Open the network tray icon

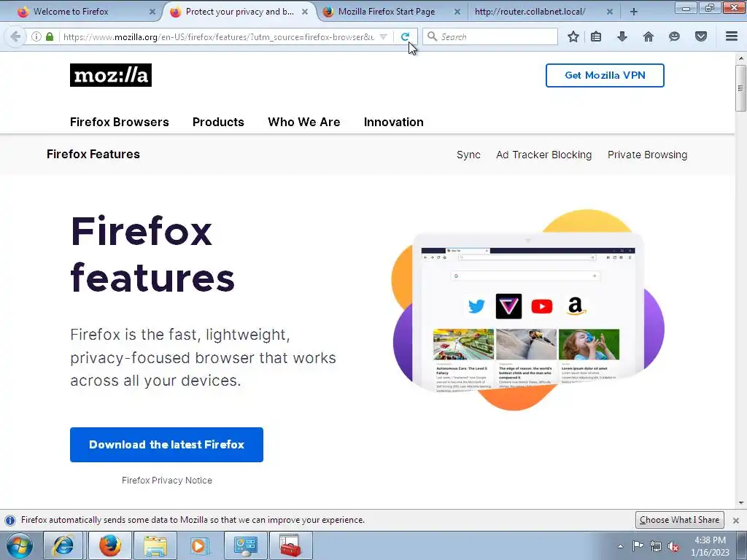point(656,546)
